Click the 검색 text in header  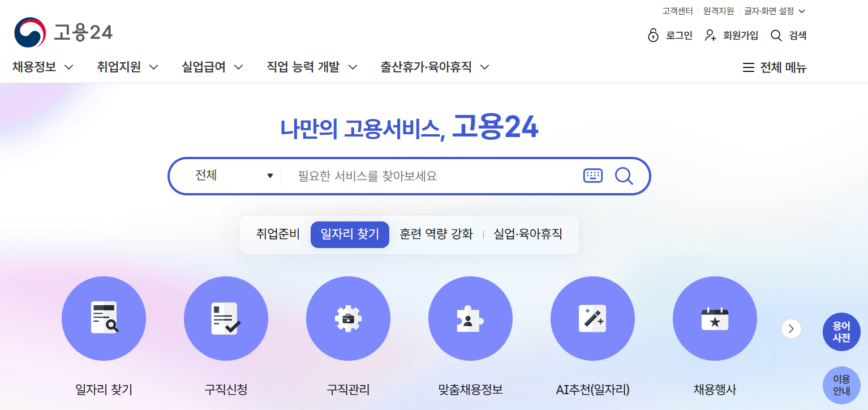[798, 36]
